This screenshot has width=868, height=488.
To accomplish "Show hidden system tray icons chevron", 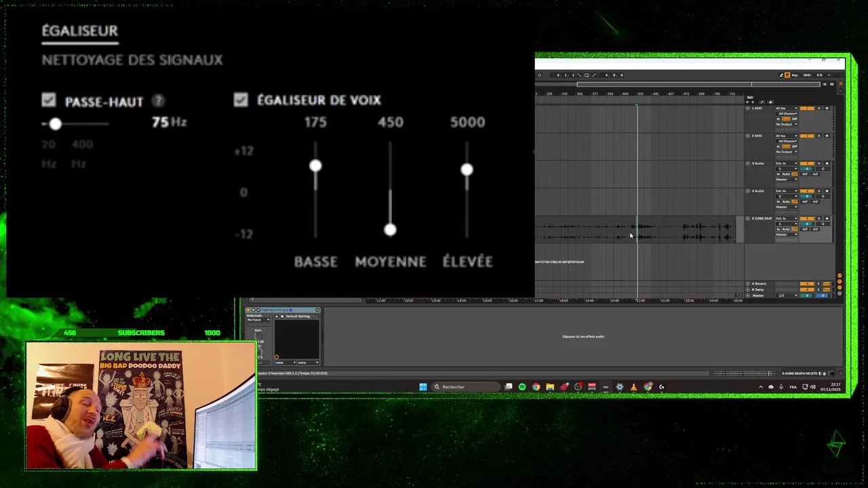I will click(x=760, y=387).
